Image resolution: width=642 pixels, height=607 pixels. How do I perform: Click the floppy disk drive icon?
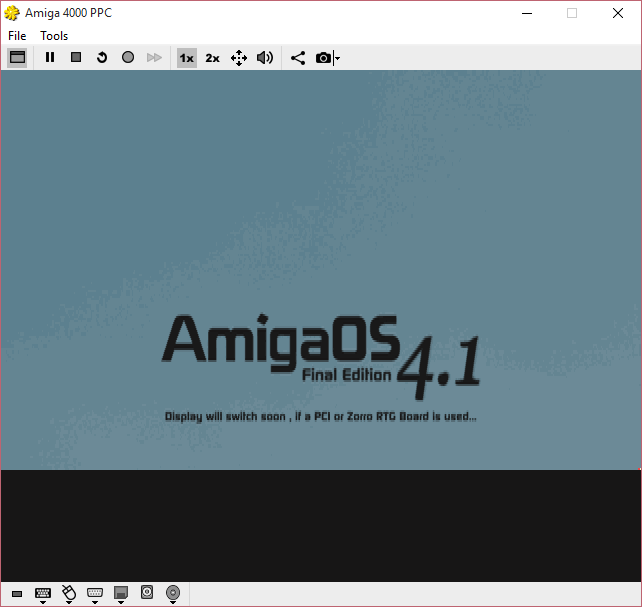[x=121, y=592]
